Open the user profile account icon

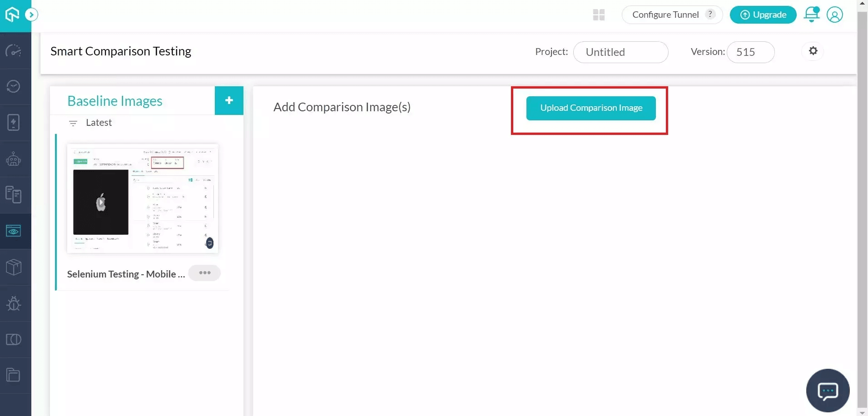click(x=835, y=15)
